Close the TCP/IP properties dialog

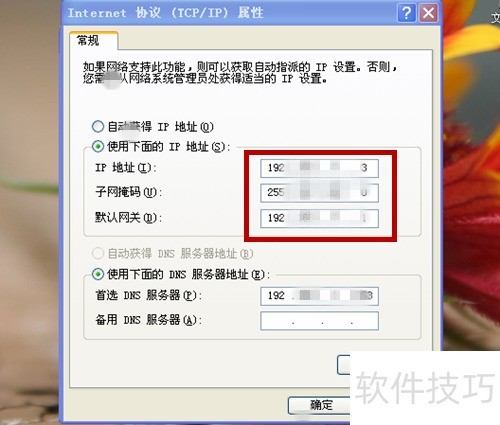pyautogui.click(x=428, y=13)
